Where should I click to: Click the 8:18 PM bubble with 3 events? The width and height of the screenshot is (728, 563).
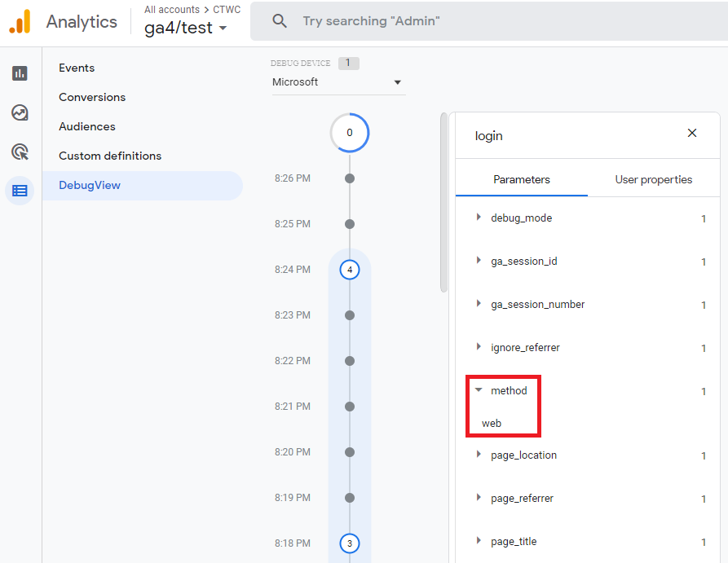tap(350, 543)
